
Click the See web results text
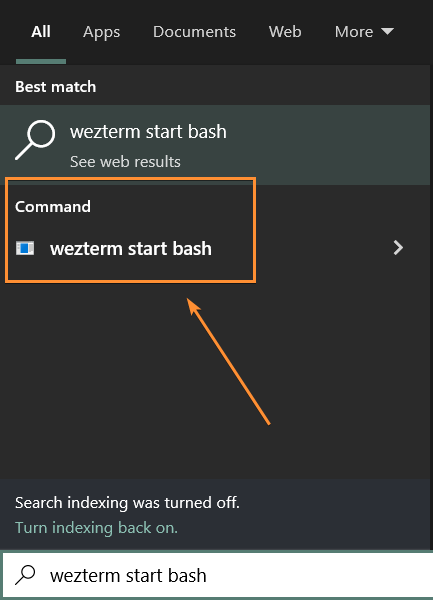[125, 161]
